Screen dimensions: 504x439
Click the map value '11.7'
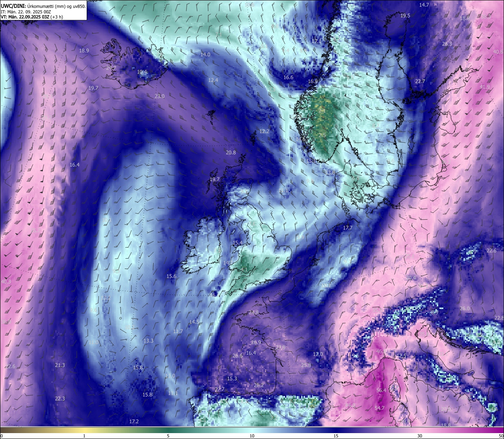pos(178,331)
